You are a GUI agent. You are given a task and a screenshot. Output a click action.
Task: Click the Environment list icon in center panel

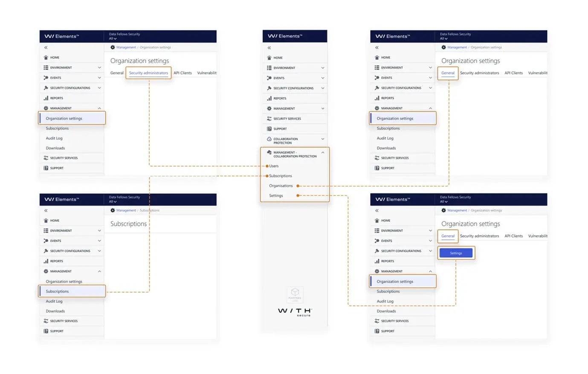pos(269,68)
